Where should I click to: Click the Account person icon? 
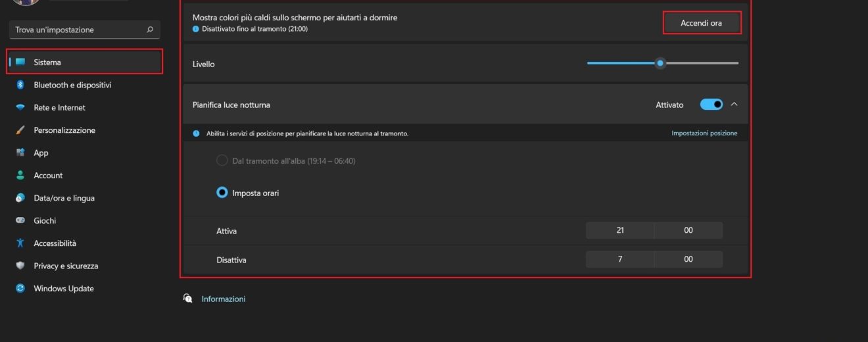pos(20,176)
